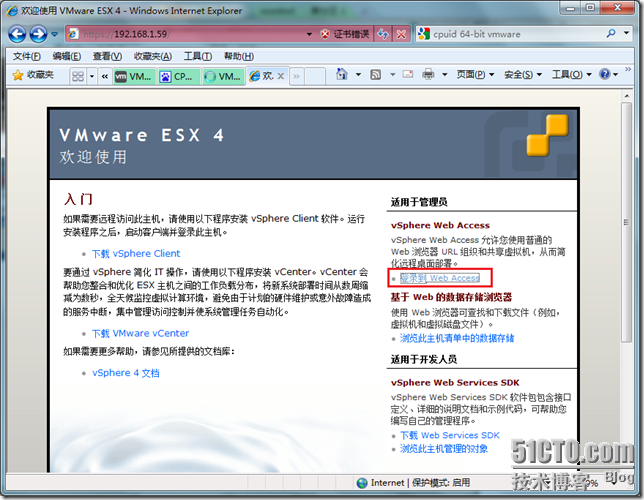
Task: Click the scrollbar up arrow
Action: pos(626,96)
